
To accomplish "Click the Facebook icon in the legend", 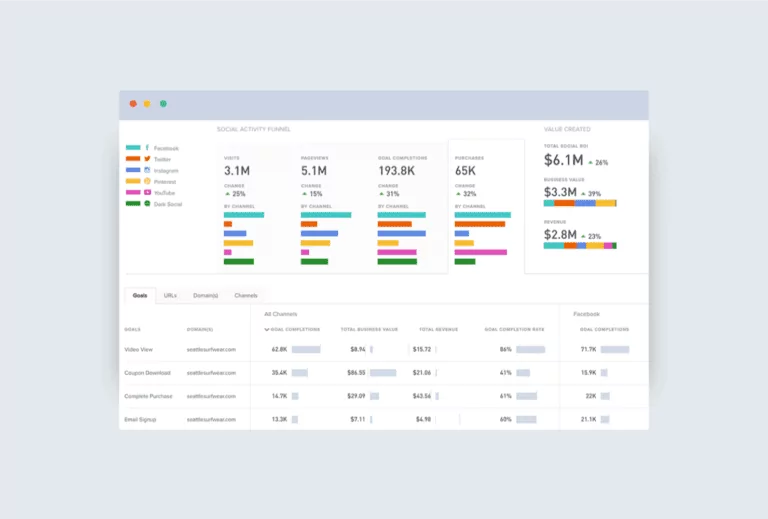I will point(147,147).
